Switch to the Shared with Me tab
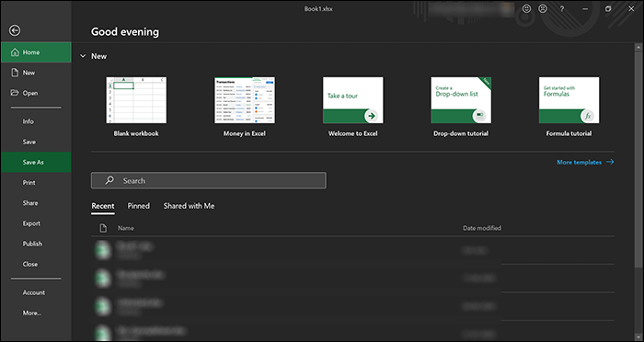The width and height of the screenshot is (644, 342). (x=189, y=206)
